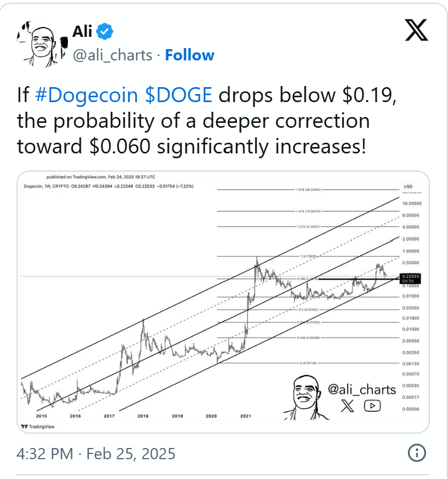Click the Ali display name
The width and height of the screenshot is (448, 479).
82,32
